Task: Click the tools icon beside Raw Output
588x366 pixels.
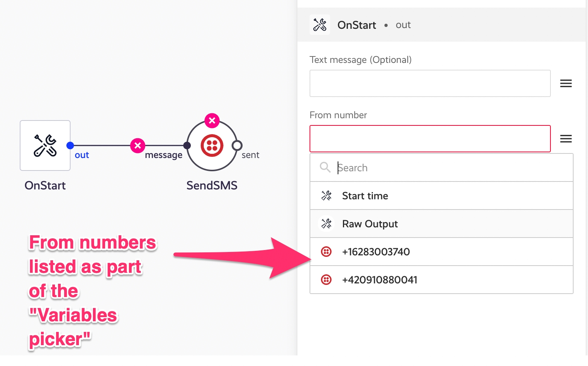Action: (326, 224)
